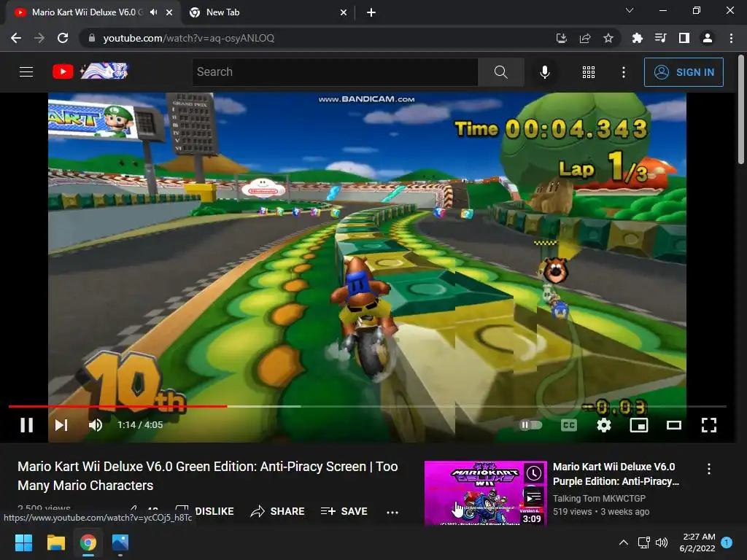This screenshot has height=560, width=747.
Task: Close the Mario Kart Wii Deluxe tab
Action: pyautogui.click(x=169, y=13)
